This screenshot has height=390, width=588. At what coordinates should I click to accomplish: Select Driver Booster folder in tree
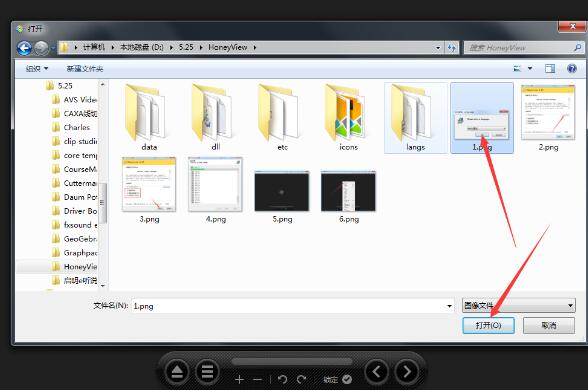(74, 211)
